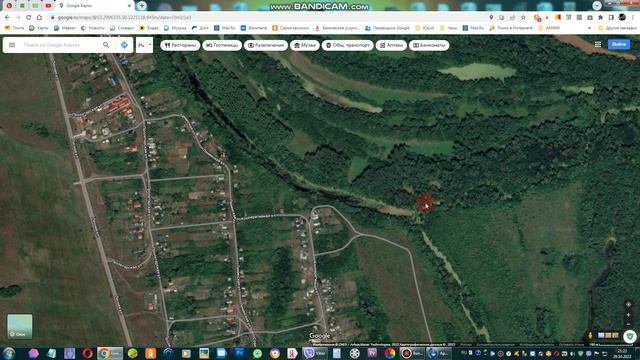Open the Переводчик Google bookmark
This screenshot has width=640, height=360.
(x=387, y=28)
